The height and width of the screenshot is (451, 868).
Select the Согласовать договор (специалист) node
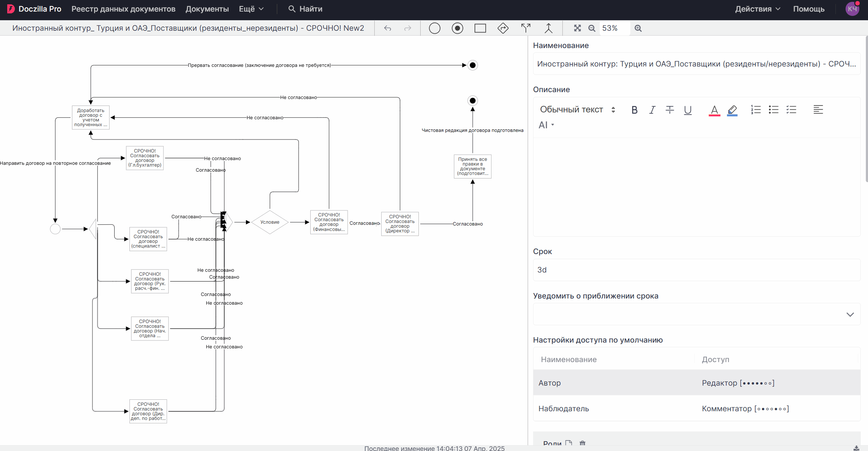click(148, 239)
